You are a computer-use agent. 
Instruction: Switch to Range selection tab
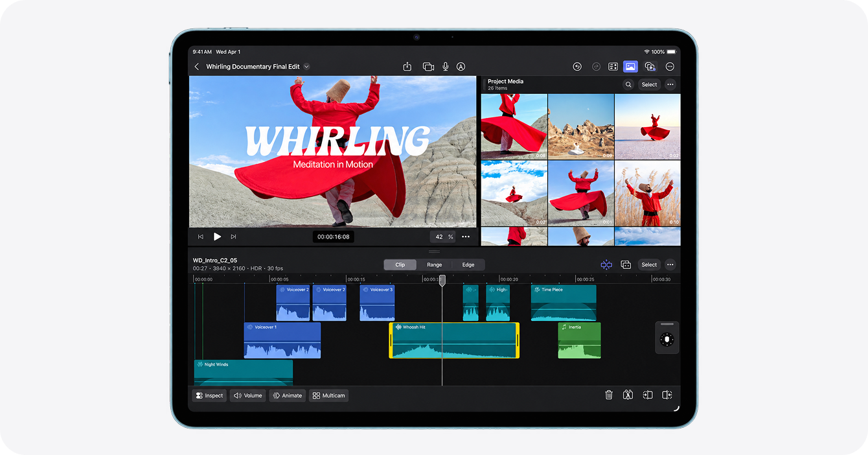coord(434,264)
